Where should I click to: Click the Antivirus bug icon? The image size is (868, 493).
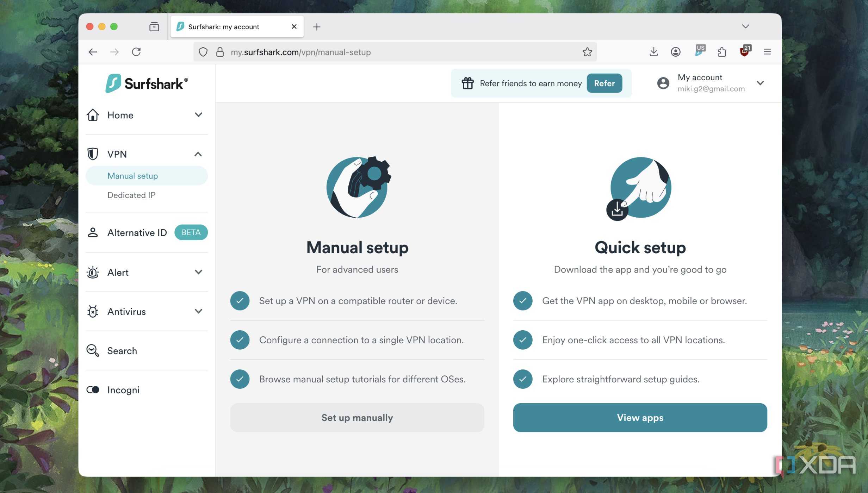[x=93, y=311]
